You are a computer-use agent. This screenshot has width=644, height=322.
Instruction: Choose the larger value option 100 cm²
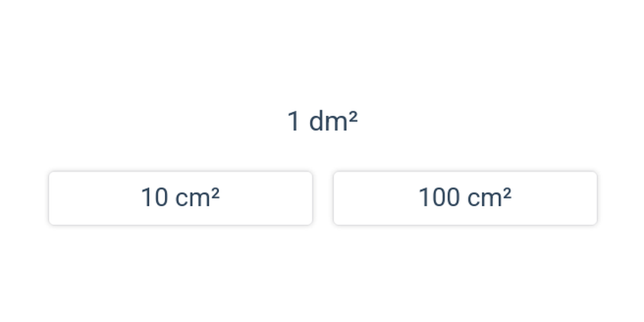[465, 198]
